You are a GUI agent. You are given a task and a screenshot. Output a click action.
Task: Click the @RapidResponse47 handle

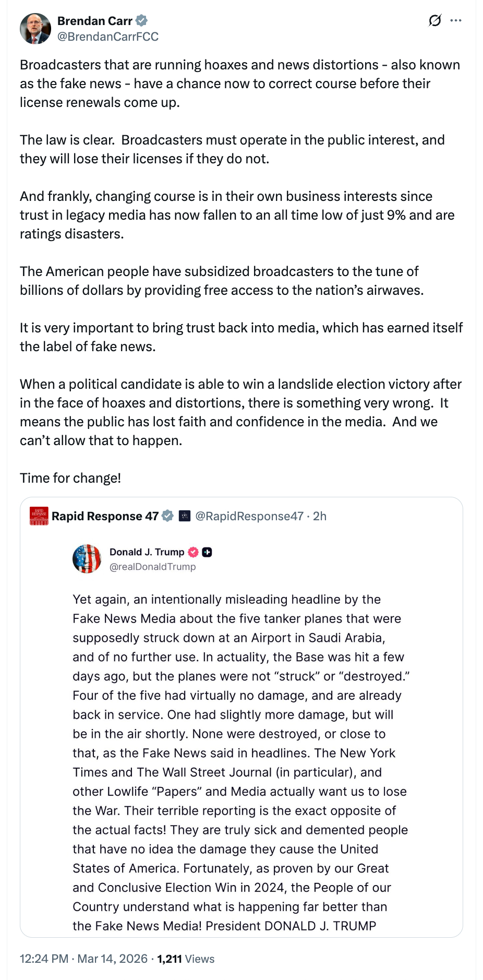click(249, 516)
